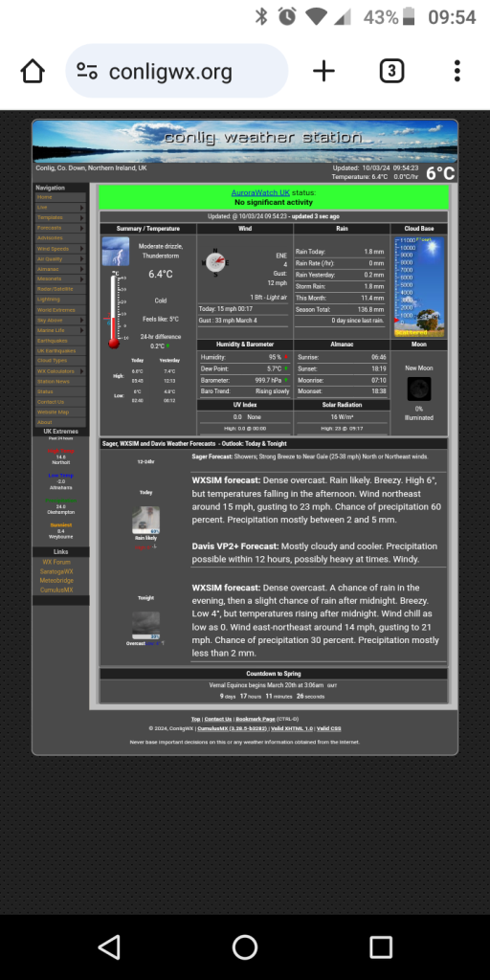Open the site info icon beside the URL

coord(87,71)
